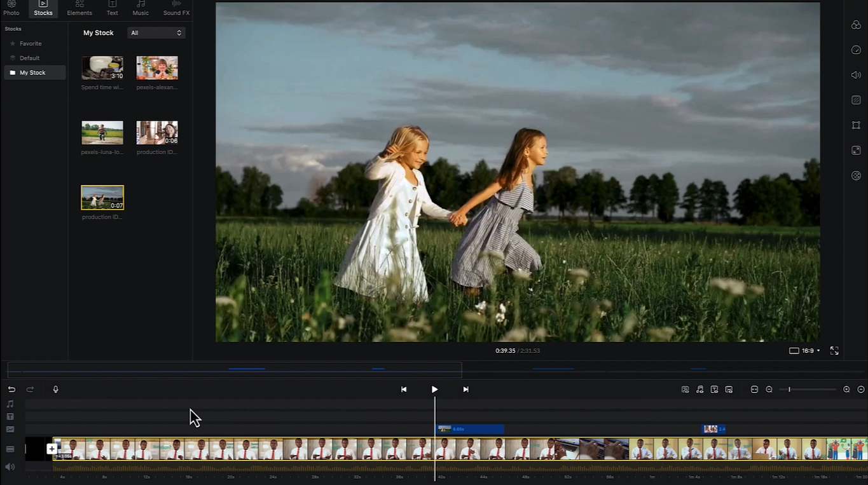Image resolution: width=868 pixels, height=485 pixels.
Task: Switch to the Elements tab
Action: pos(79,8)
